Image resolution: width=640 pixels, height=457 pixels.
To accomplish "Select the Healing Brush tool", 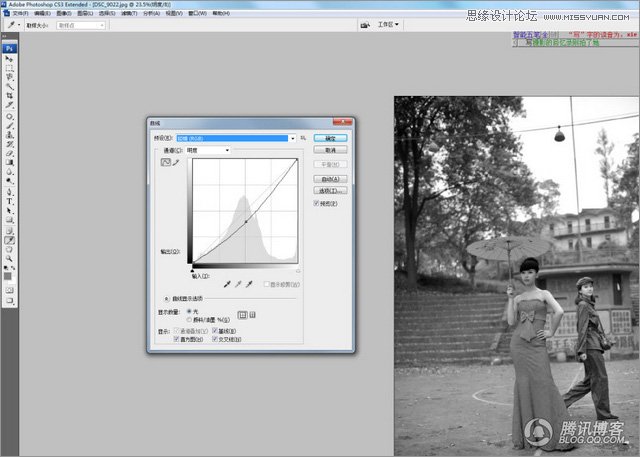I will pyautogui.click(x=9, y=117).
